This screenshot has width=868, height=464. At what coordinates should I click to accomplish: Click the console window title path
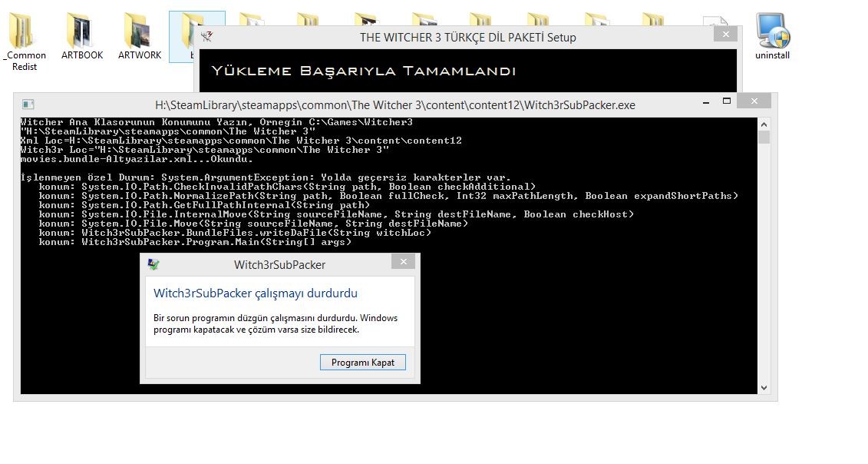(x=395, y=104)
